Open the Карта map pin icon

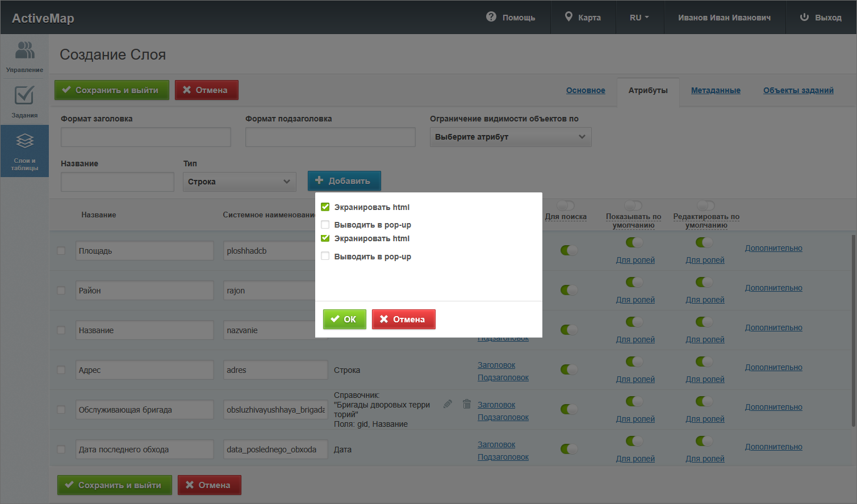(568, 17)
